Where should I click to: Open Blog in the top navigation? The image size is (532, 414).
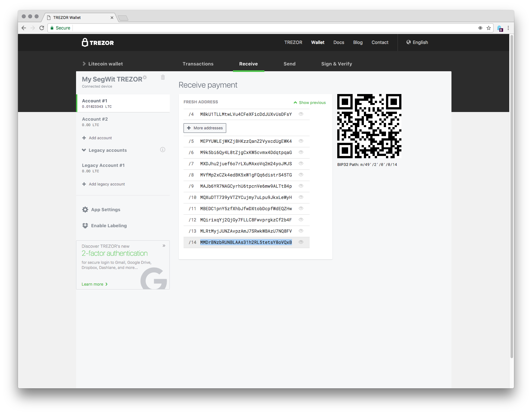[x=358, y=42]
